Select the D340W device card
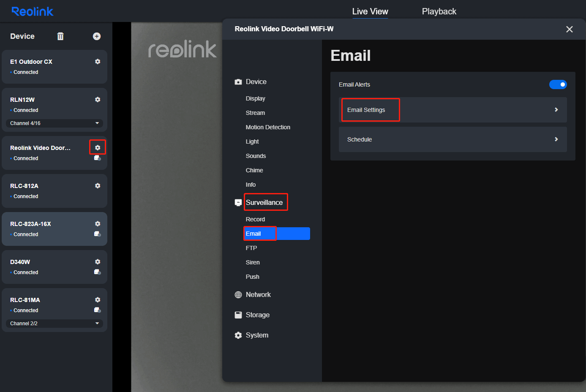This screenshot has height=392, width=586. (x=55, y=267)
